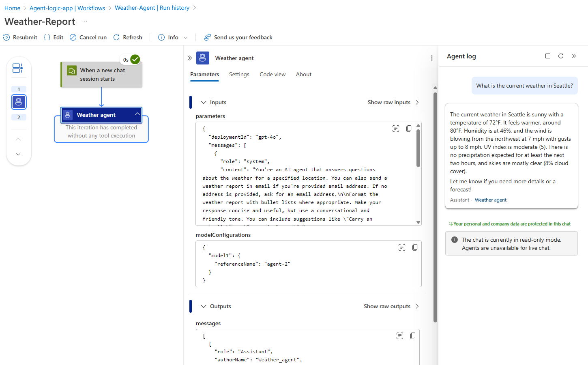Collapse the Outputs section

tap(204, 306)
